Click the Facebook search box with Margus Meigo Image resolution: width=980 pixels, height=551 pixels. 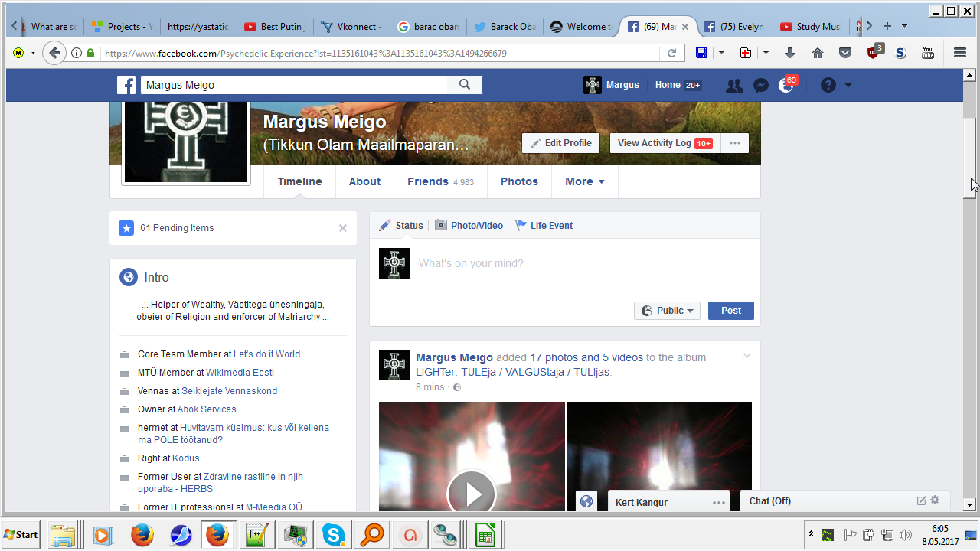pyautogui.click(x=294, y=85)
